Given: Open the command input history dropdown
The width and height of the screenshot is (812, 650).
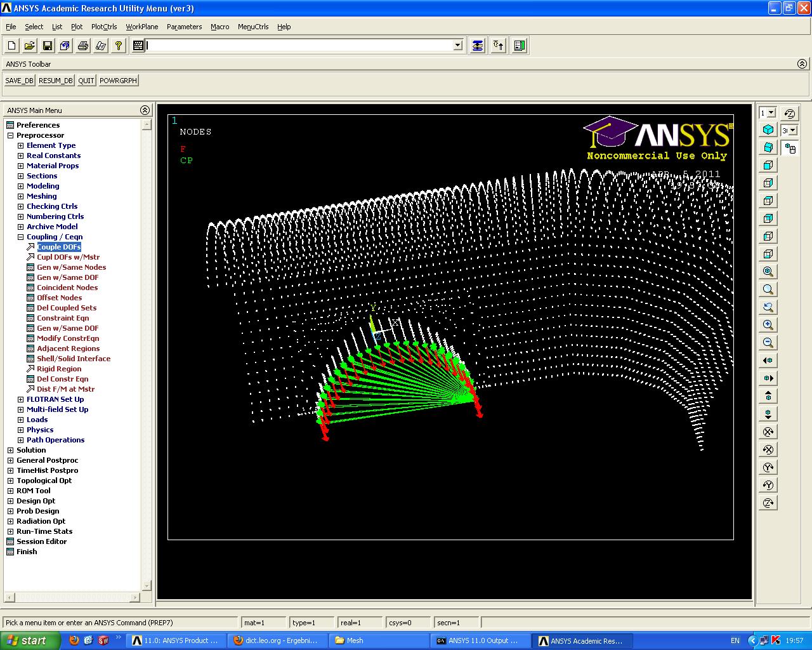Looking at the screenshot, I should point(457,45).
